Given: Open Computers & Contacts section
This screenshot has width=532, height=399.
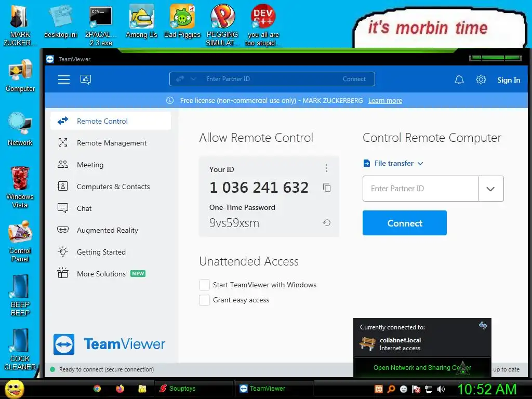Looking at the screenshot, I should pos(111,187).
